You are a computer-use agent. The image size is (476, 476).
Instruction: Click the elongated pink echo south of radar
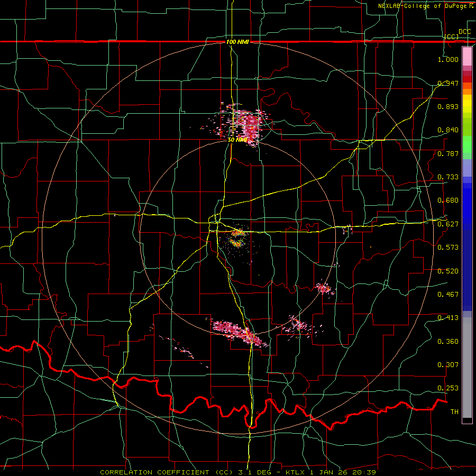(x=239, y=333)
